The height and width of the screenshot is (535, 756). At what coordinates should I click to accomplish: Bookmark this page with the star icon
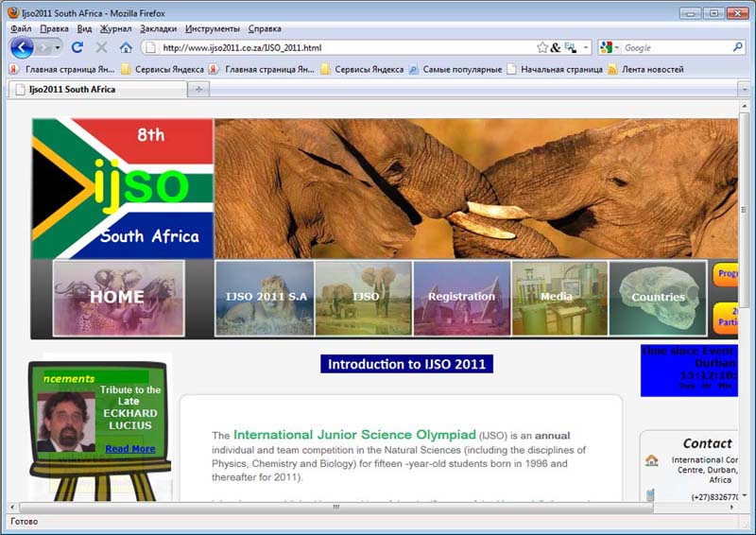pyautogui.click(x=542, y=47)
